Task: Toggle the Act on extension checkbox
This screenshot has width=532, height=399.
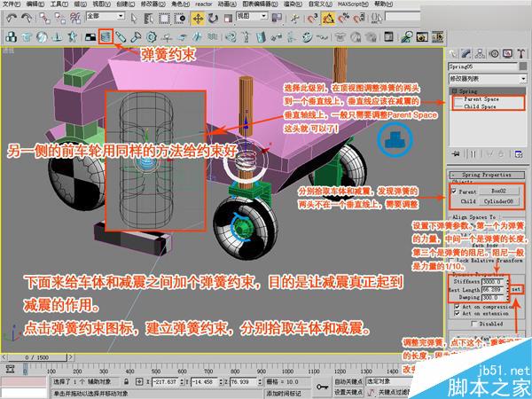Action: 457,314
